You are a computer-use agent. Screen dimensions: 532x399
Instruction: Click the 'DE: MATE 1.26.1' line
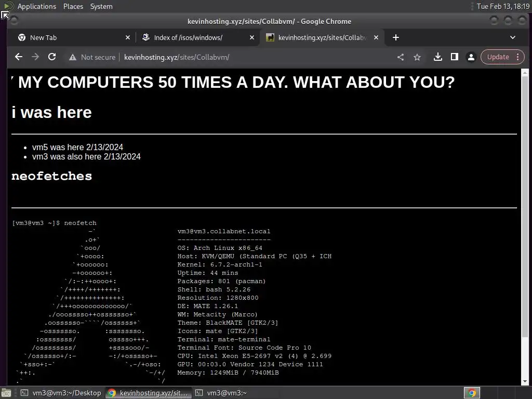coord(208,306)
